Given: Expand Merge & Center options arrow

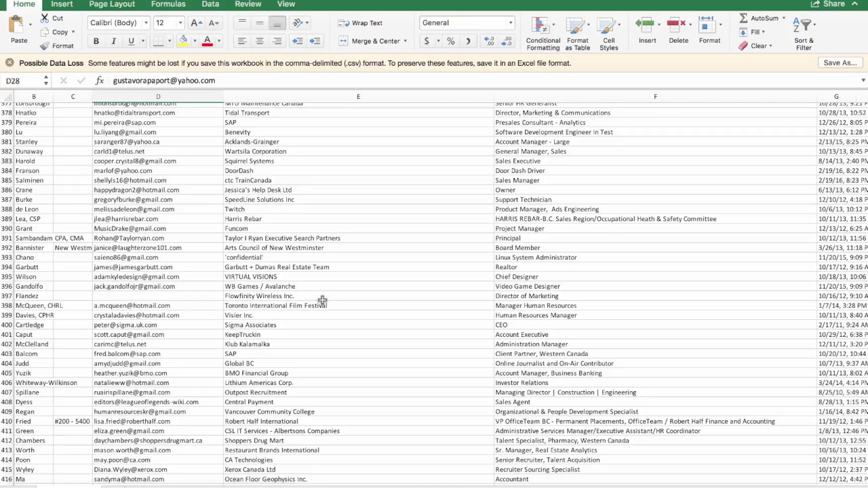Looking at the screenshot, I should pos(406,41).
